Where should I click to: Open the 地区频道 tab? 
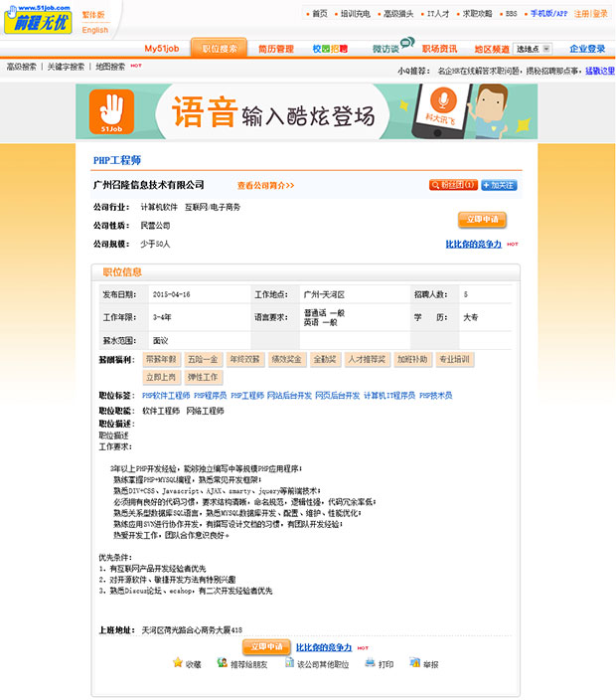492,49
